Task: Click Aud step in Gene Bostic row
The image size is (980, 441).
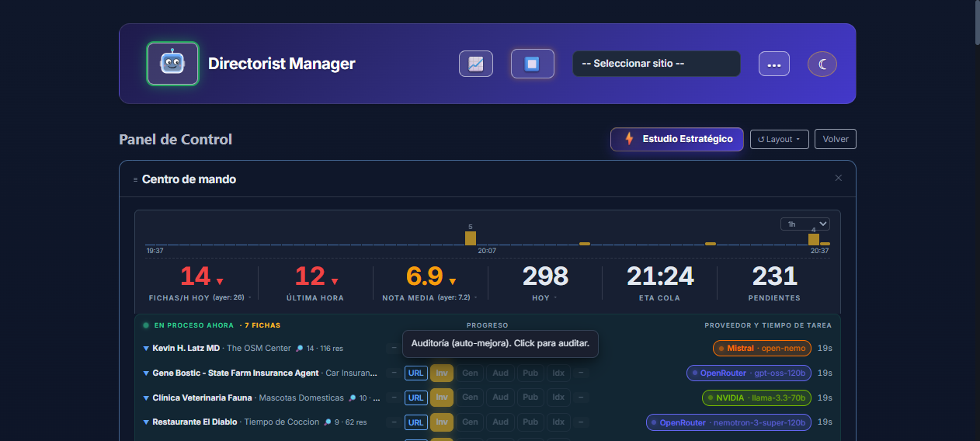Action: coord(500,373)
